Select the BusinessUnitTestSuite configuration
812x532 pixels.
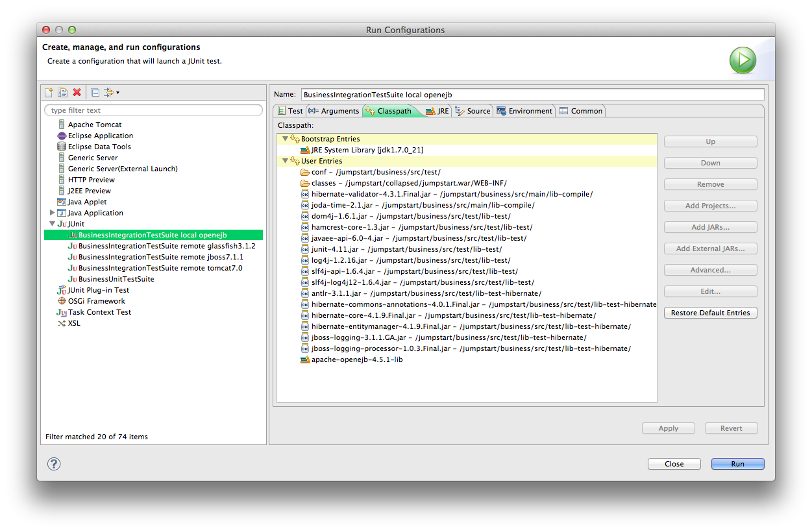coord(116,279)
